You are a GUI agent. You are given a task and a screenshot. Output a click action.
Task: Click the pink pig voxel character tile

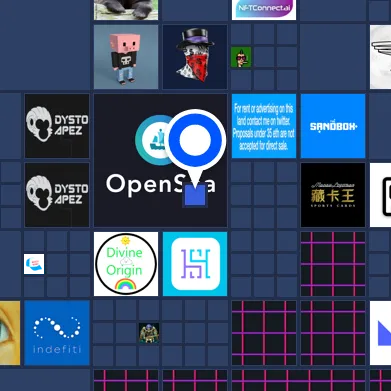click(126, 57)
